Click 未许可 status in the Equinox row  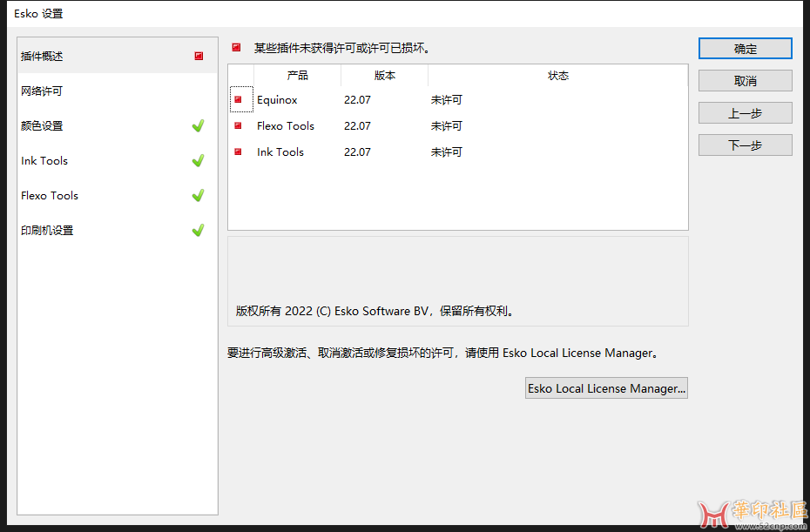pyautogui.click(x=446, y=99)
